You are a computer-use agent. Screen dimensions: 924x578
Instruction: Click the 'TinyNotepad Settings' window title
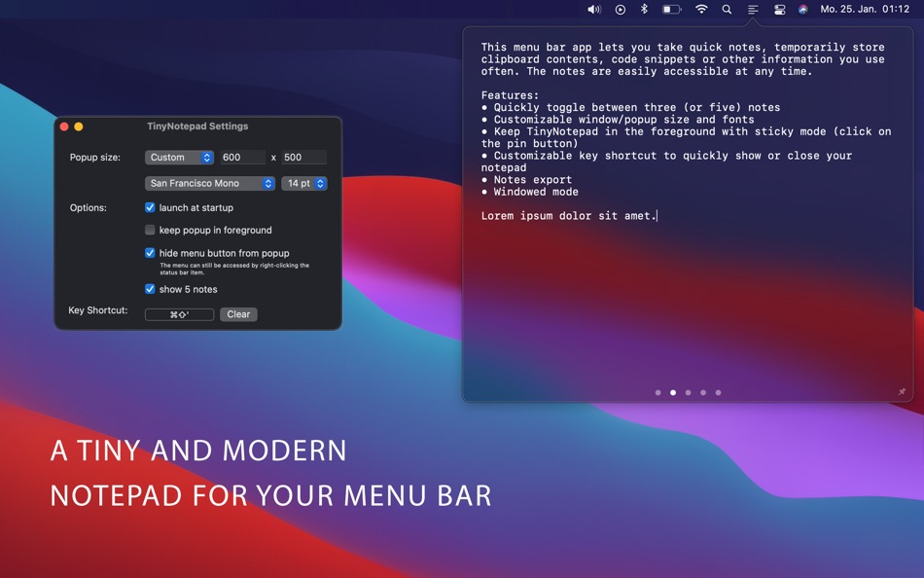pos(197,126)
